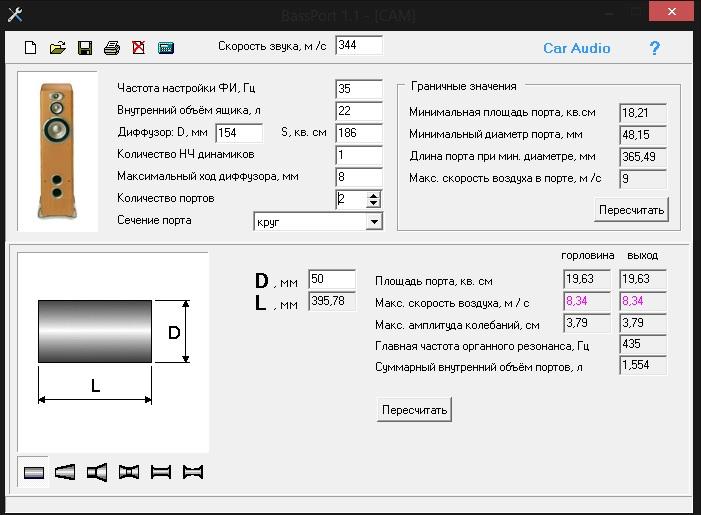Open a project with the folder icon
This screenshot has width=701, height=515.
tap(58, 48)
